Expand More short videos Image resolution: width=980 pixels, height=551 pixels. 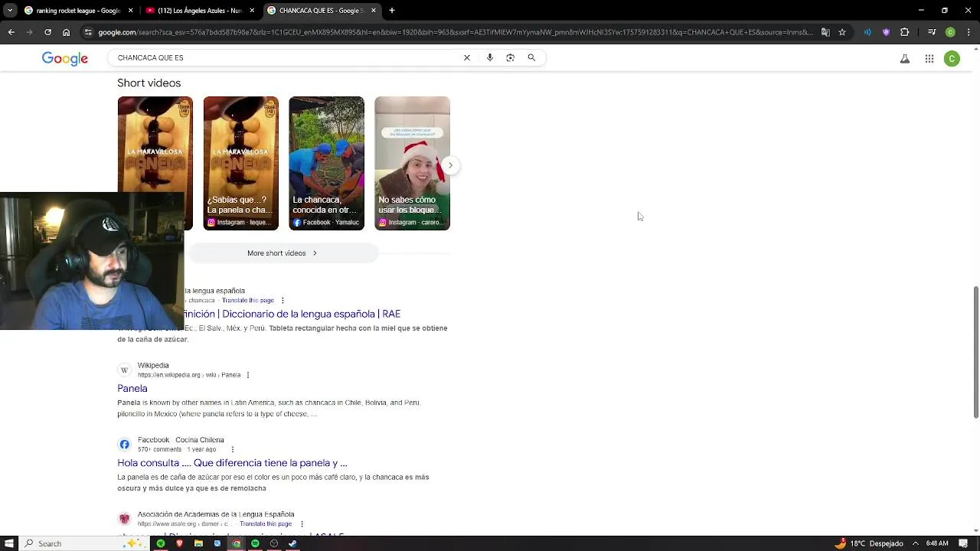(x=282, y=253)
